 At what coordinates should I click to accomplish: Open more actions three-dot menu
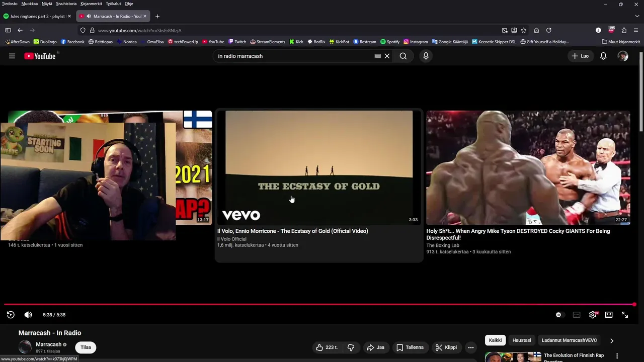click(470, 347)
